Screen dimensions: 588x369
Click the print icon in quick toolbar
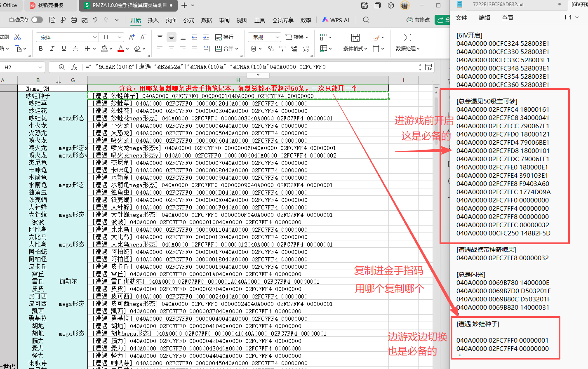(74, 20)
